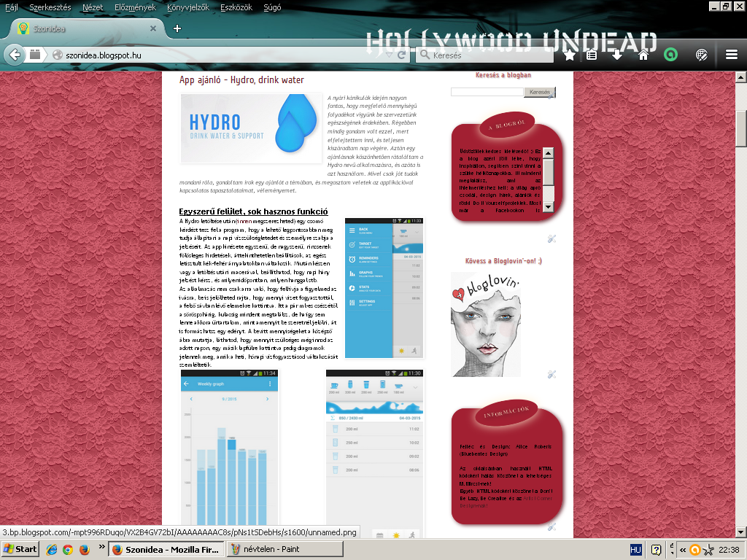Click the wrench edit icon below search widget
The height and width of the screenshot is (560, 747).
point(551,95)
